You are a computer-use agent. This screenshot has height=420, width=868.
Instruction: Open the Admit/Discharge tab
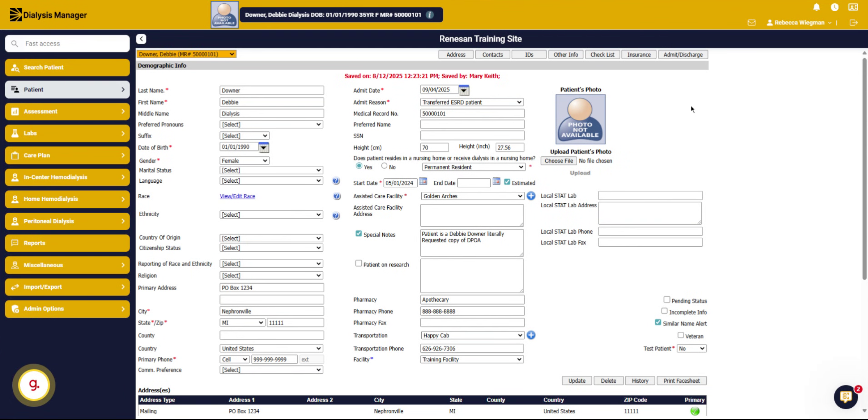coord(683,55)
